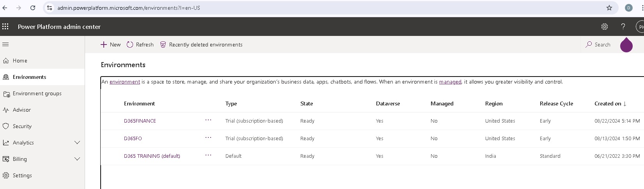Open more actions for D365 TRAINING
The image size is (644, 189).
208,155
